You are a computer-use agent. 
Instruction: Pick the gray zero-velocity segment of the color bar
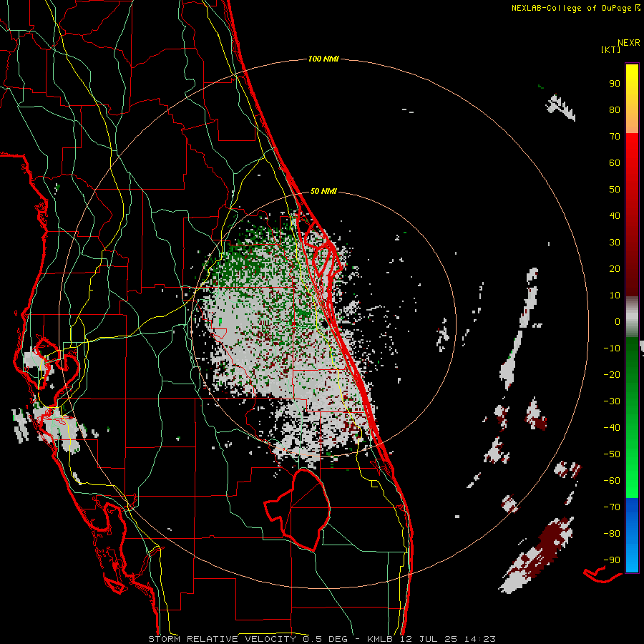[632, 317]
